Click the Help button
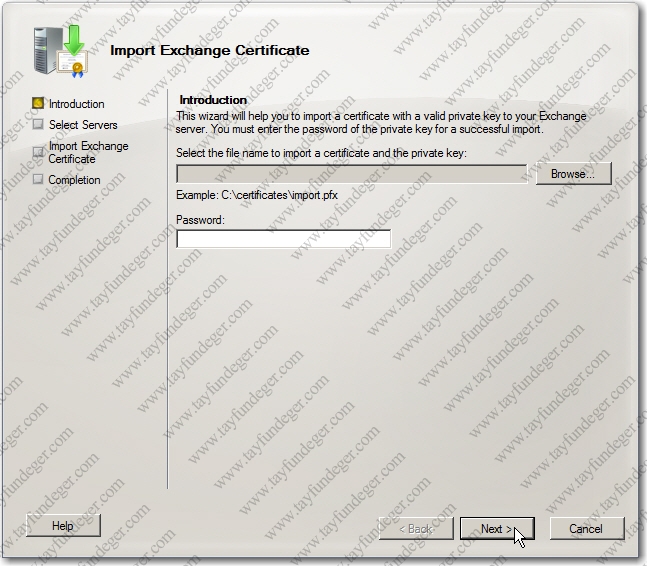 click(63, 525)
